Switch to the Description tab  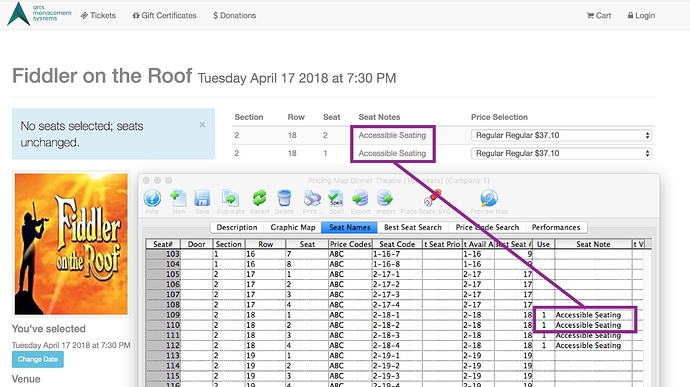[x=237, y=227]
